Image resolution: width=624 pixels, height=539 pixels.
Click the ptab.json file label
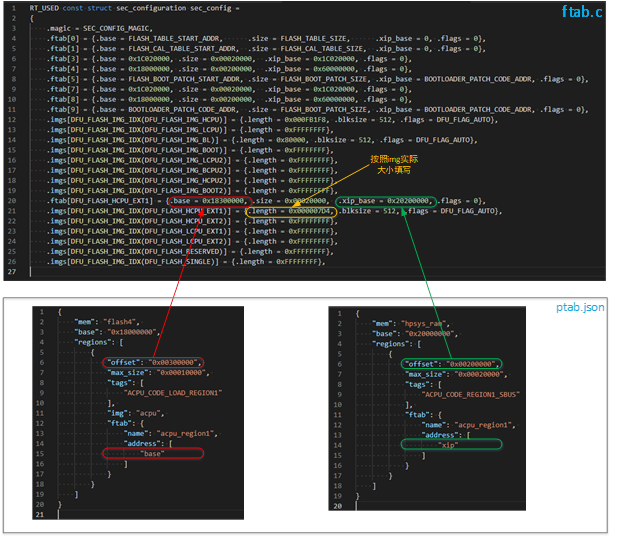(x=581, y=308)
